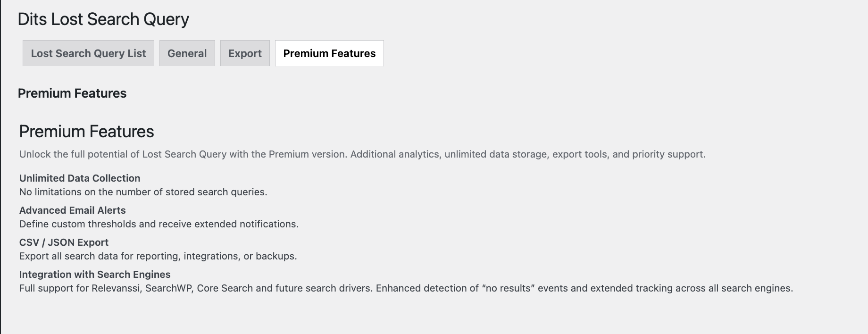Click the Dits Lost Search Query page title

click(x=103, y=19)
